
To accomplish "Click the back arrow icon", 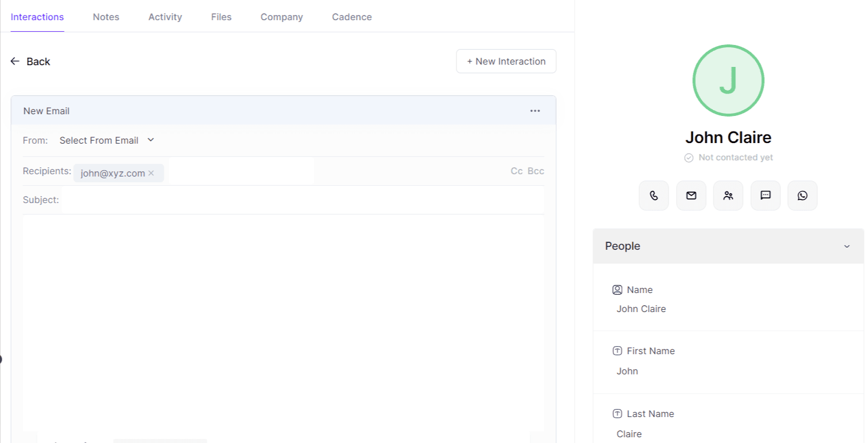I will pyautogui.click(x=15, y=61).
